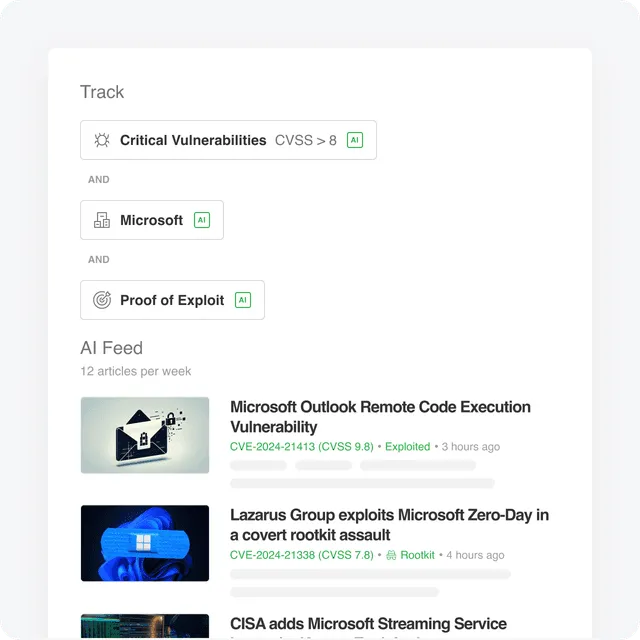Click the target icon for Proof of Exploit

coord(102,300)
